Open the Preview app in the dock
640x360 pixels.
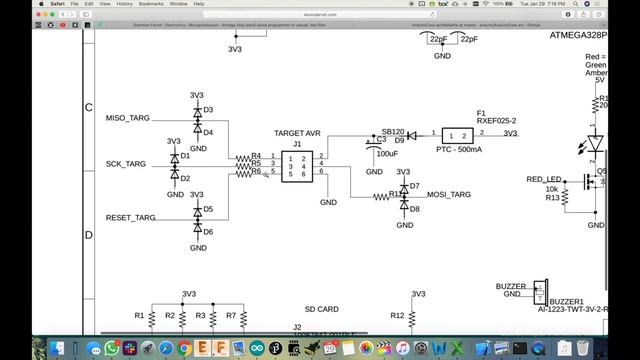click(239, 349)
